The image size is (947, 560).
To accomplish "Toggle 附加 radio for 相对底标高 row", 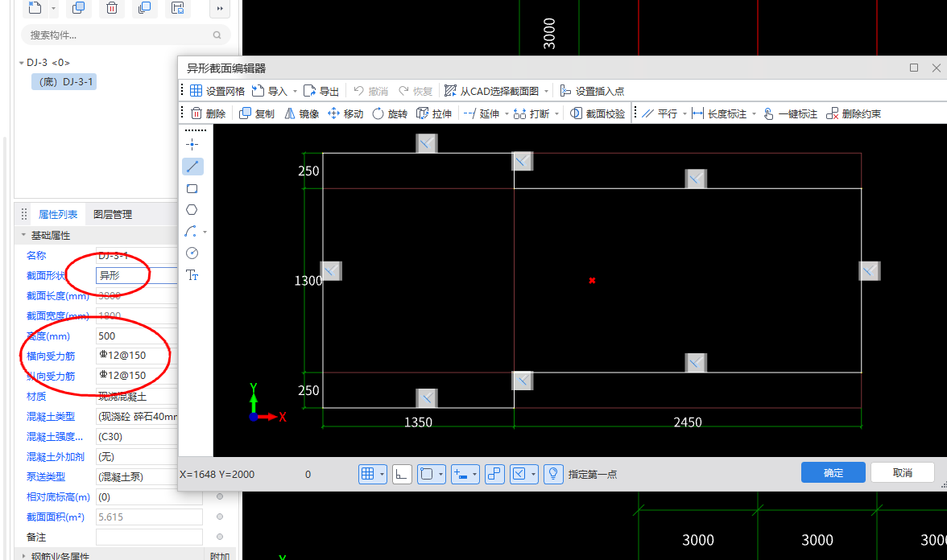I will (220, 496).
